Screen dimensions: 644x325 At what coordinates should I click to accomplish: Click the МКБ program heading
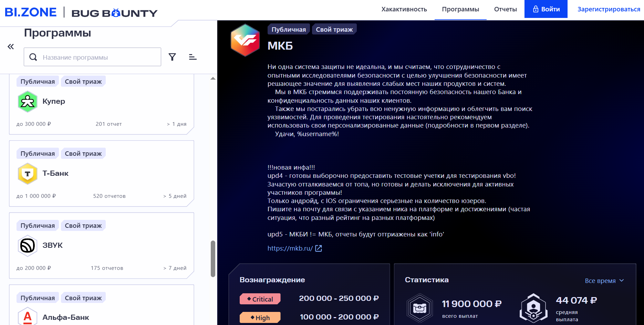pyautogui.click(x=280, y=46)
